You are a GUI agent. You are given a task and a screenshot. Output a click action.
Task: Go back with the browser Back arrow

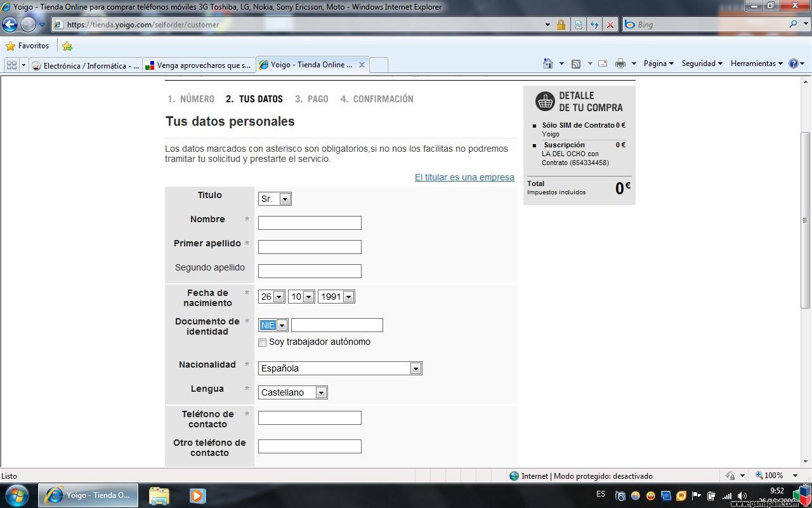click(10, 24)
